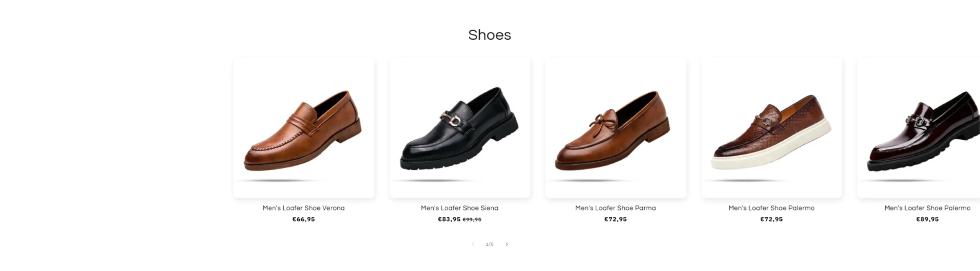Click the €72,95 price under Parma
The image size is (980, 271).
tap(615, 219)
